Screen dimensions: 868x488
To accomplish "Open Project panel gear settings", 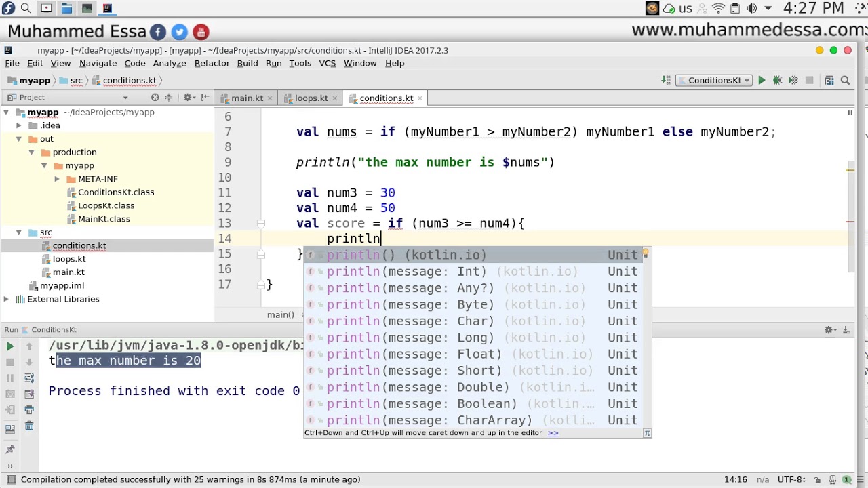I will coord(189,98).
